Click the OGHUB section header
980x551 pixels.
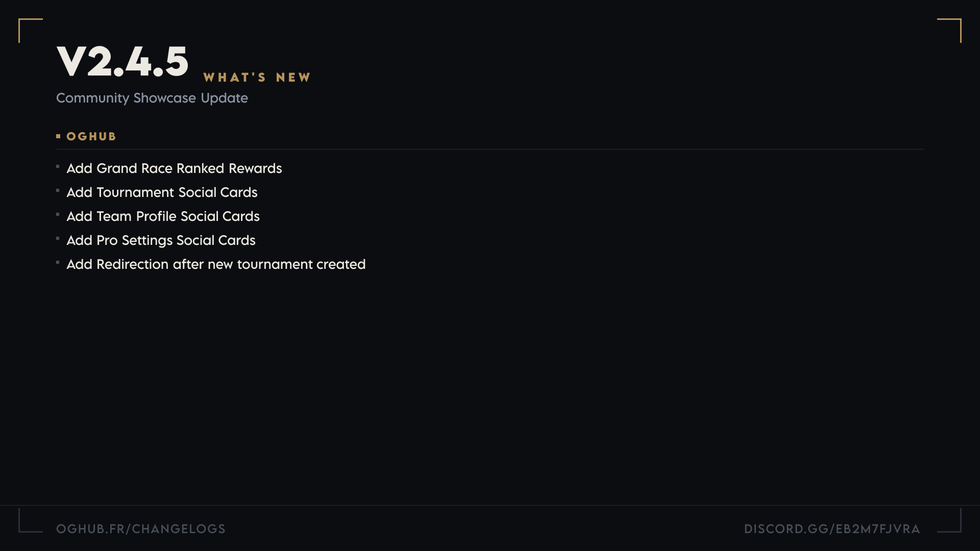click(91, 137)
